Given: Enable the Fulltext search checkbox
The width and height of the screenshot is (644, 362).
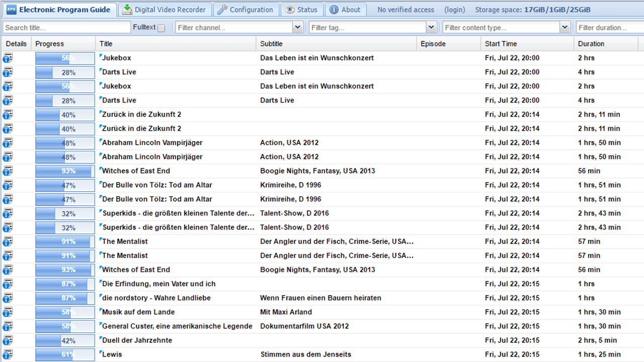Looking at the screenshot, I should (161, 28).
